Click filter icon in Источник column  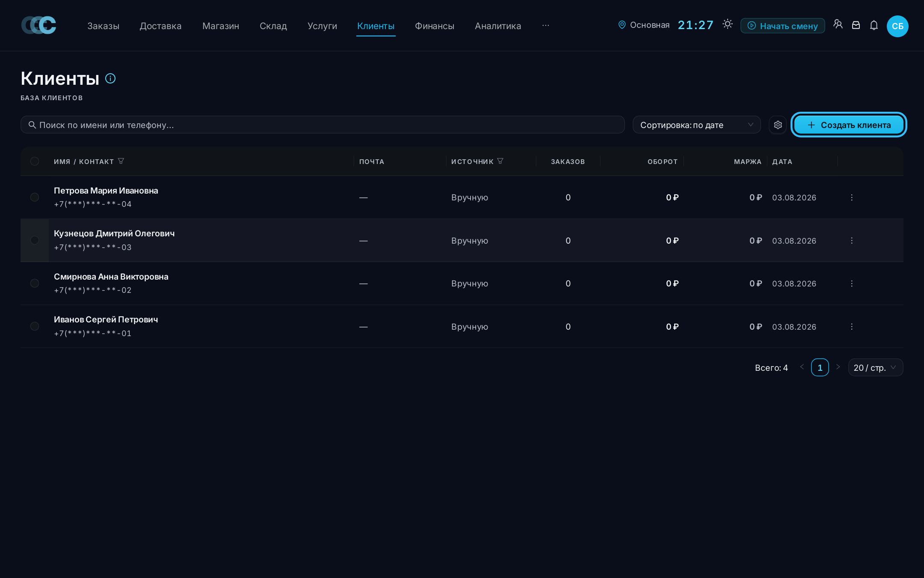point(500,161)
